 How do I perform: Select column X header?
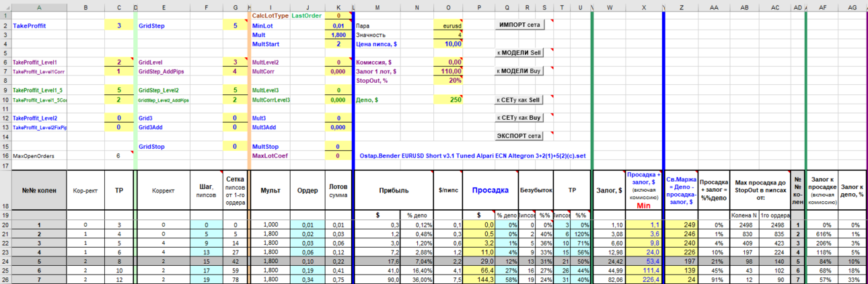(x=644, y=7)
